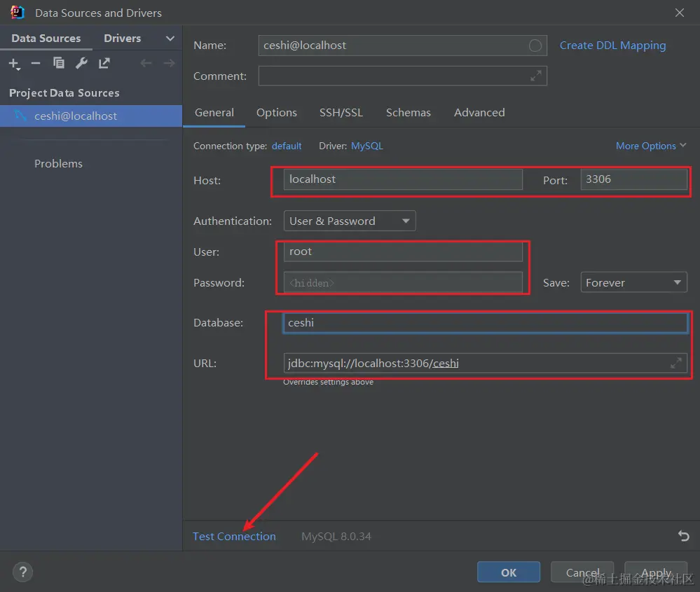
Task: Open the Advanced tab
Action: 479,113
